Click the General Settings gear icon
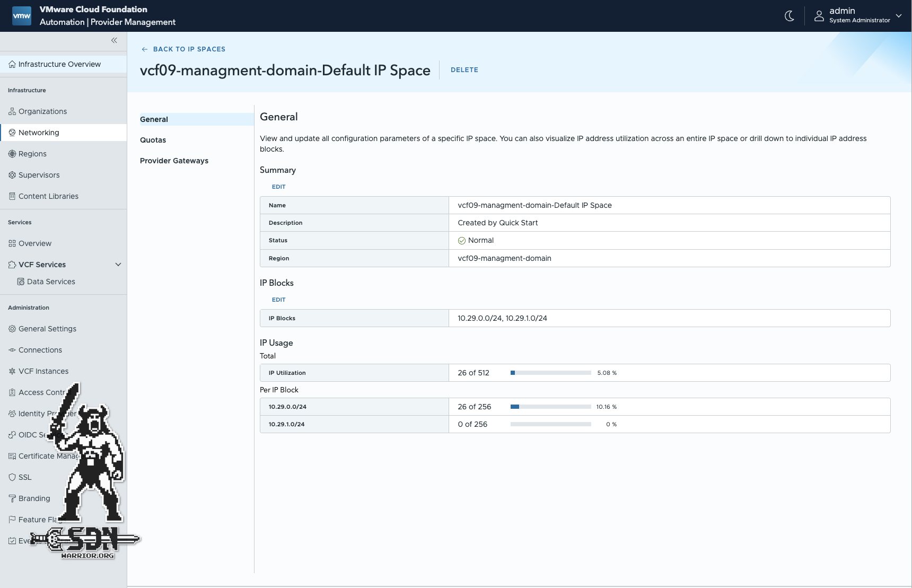The height and width of the screenshot is (588, 912). pyautogui.click(x=12, y=329)
